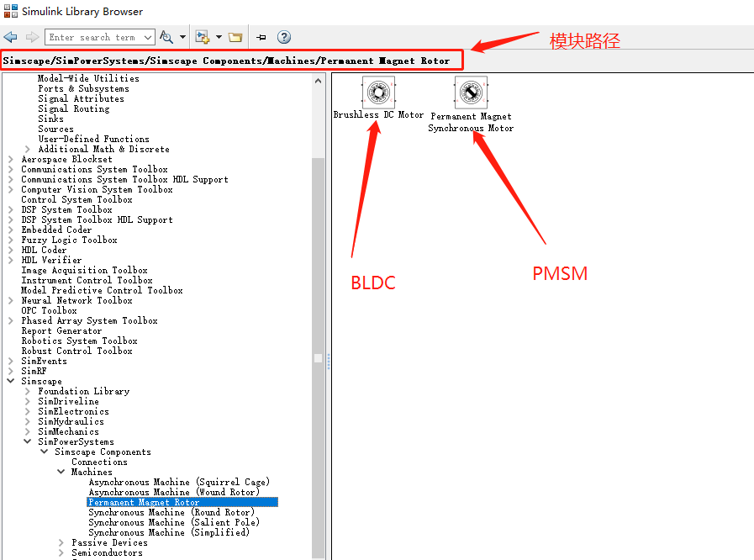Click the forward navigation arrow
Viewport: 754px width, 560px height.
pyautogui.click(x=32, y=37)
